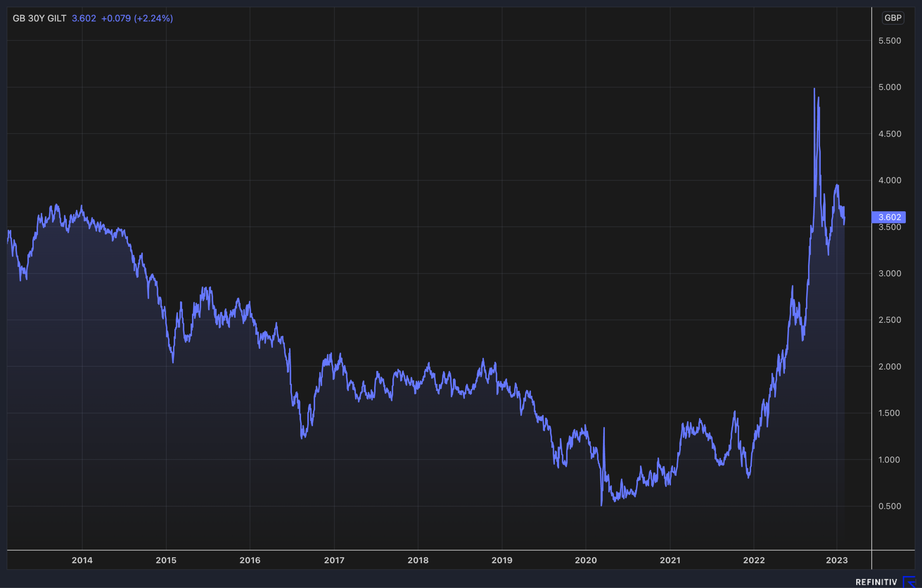Screen dimensions: 922x588
Task: Click the 2019 x-axis label
Action: click(x=502, y=560)
